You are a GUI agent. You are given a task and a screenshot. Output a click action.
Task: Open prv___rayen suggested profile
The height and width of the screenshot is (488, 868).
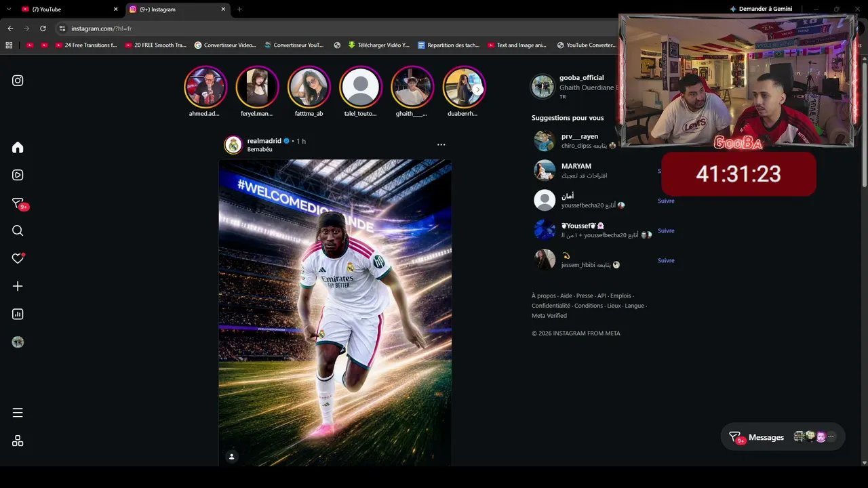[x=580, y=136]
